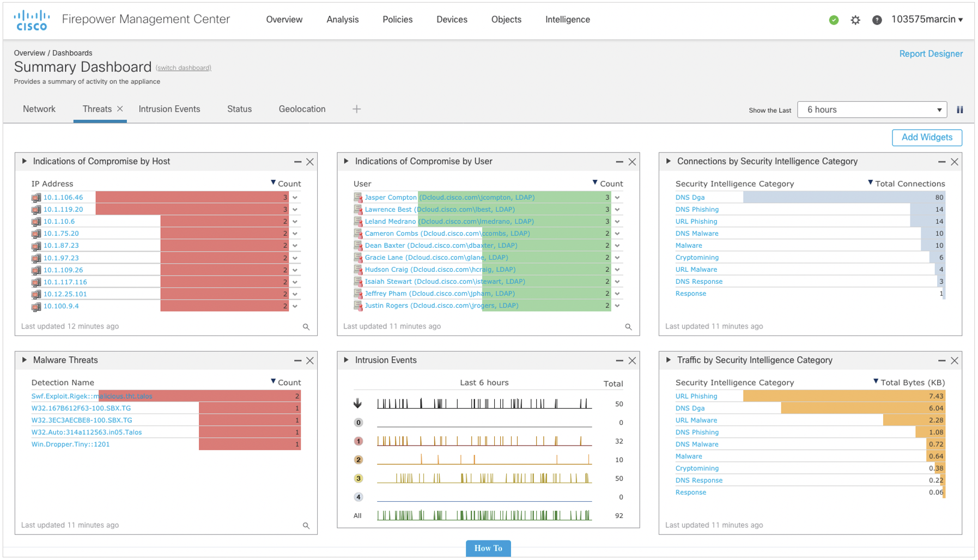Close the Malware Threats widget

[x=310, y=361]
